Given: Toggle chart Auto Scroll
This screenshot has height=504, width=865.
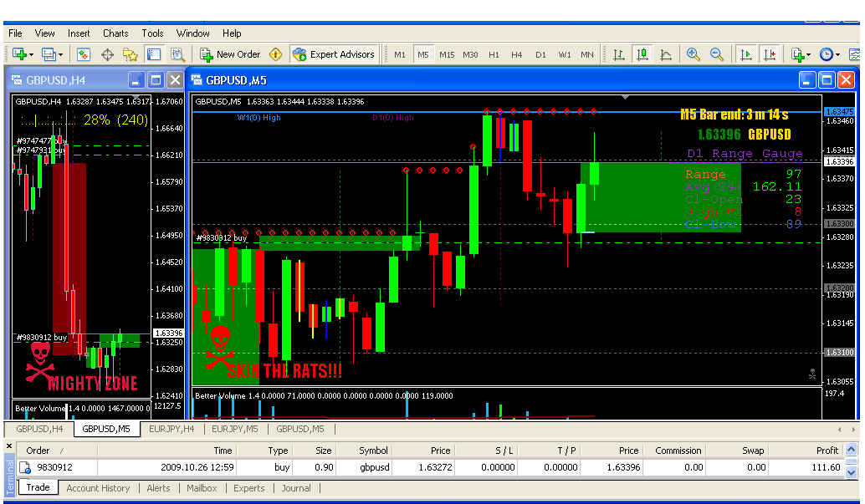Looking at the screenshot, I should tap(746, 54).
